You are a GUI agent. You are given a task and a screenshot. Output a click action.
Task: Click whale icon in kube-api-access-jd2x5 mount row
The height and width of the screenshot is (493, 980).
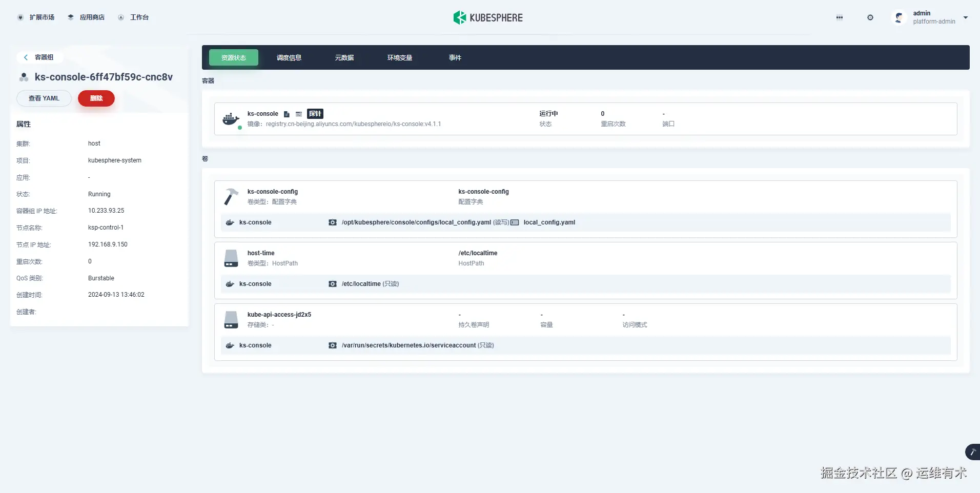pyautogui.click(x=230, y=345)
